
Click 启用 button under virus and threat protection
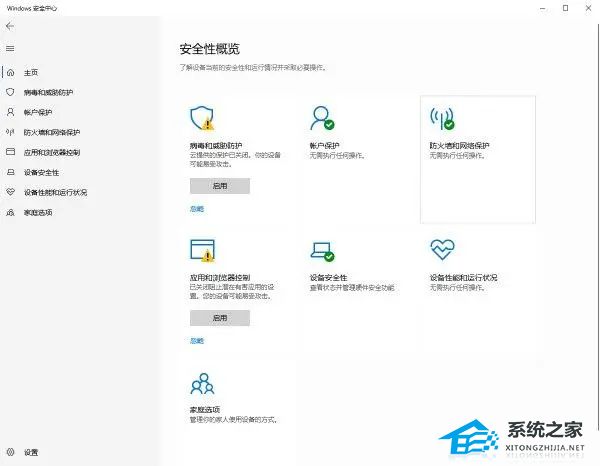point(220,186)
